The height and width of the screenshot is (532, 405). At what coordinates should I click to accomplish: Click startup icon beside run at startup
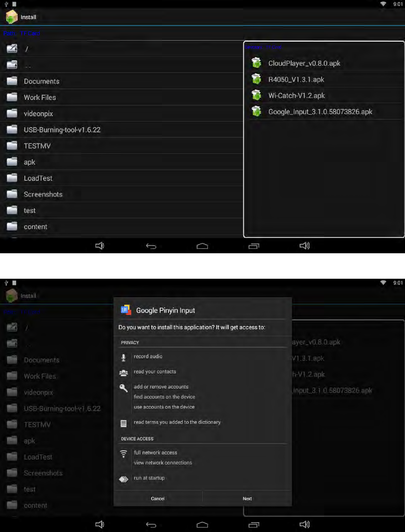tap(123, 479)
